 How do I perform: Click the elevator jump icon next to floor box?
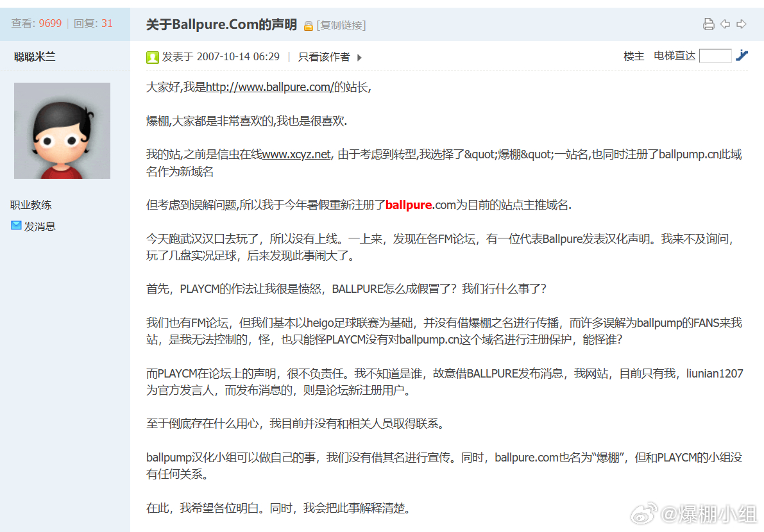click(x=742, y=56)
